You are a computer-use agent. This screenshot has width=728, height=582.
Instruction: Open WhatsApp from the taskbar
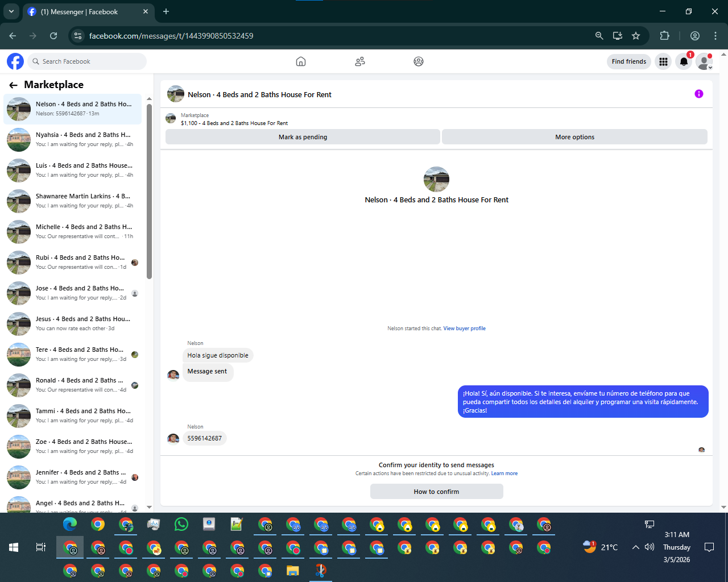[181, 524]
